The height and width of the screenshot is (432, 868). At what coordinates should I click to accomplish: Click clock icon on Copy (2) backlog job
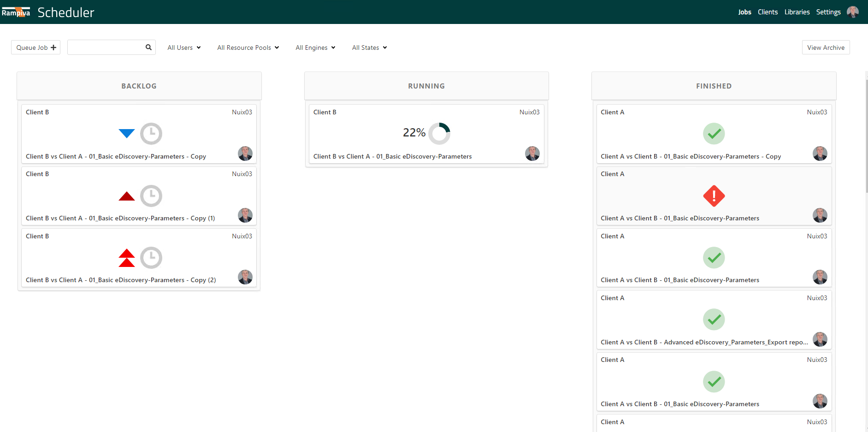151,258
